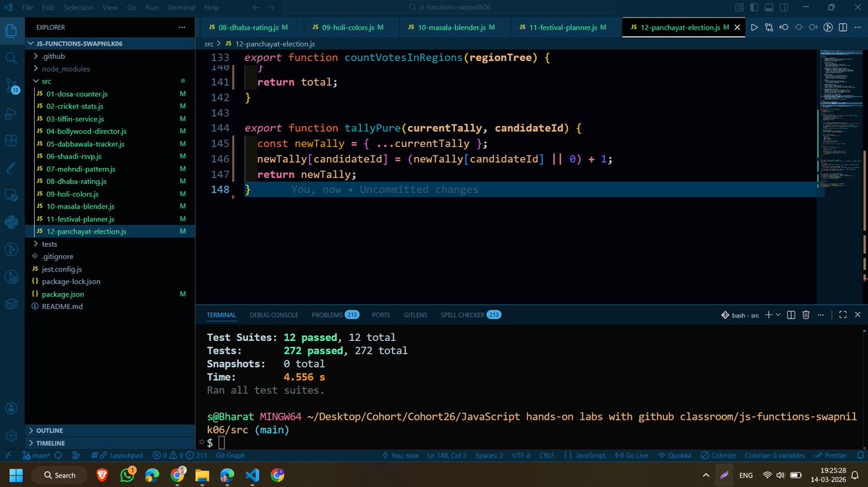
Task: Go to previous change arrow icon
Action: 784,27
